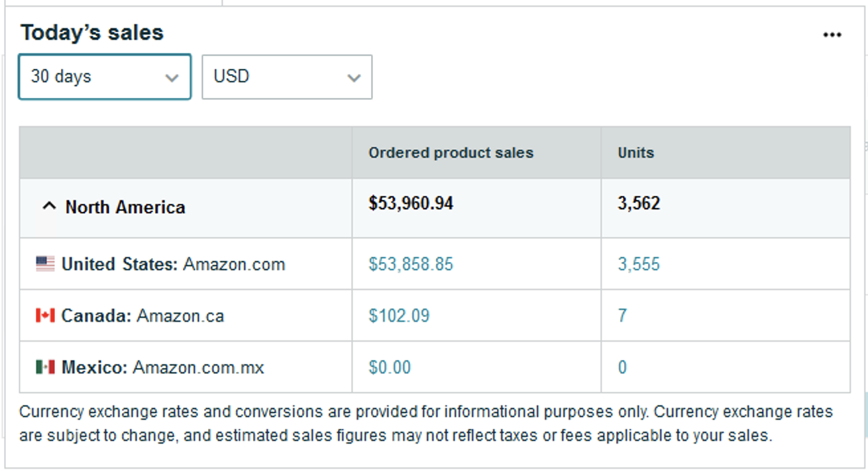
Task: Click the Ordered product sales column header
Action: point(451,153)
